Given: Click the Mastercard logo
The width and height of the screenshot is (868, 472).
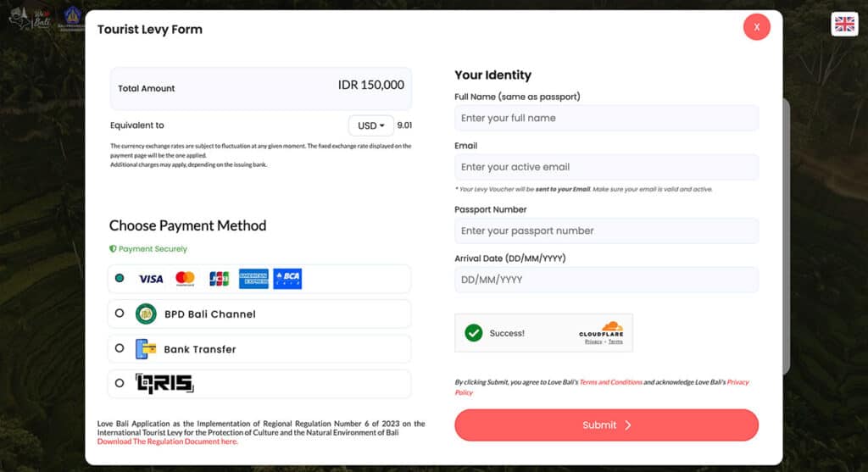Looking at the screenshot, I should click(185, 278).
